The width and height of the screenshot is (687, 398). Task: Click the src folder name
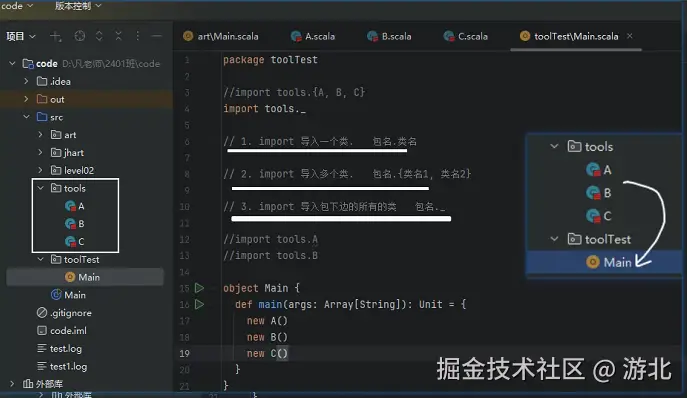57,117
